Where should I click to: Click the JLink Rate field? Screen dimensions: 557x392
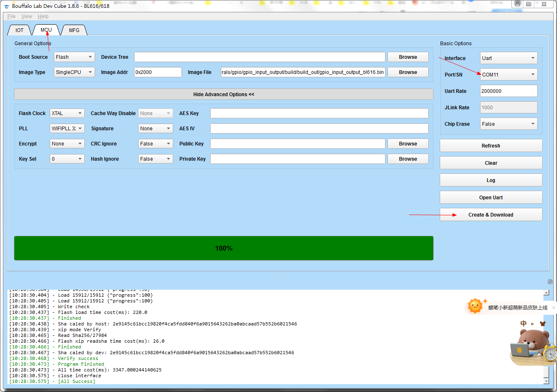click(509, 108)
